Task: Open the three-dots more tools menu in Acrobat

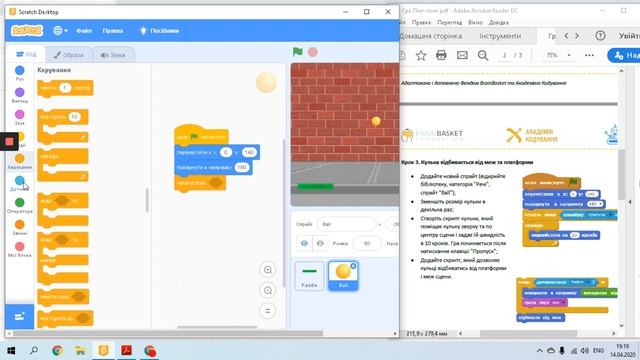Action: pos(589,55)
